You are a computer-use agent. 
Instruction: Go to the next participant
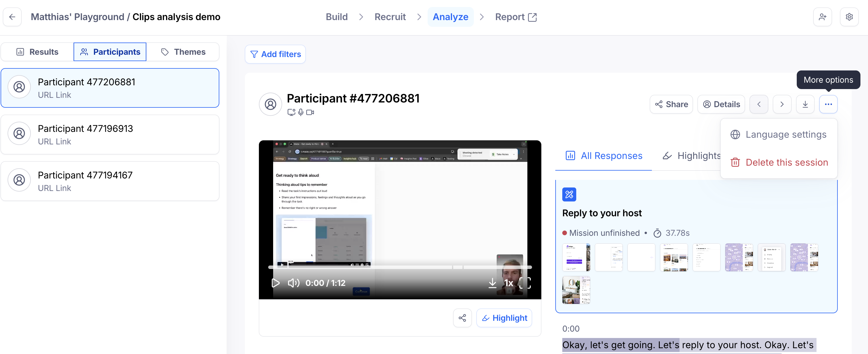click(782, 105)
